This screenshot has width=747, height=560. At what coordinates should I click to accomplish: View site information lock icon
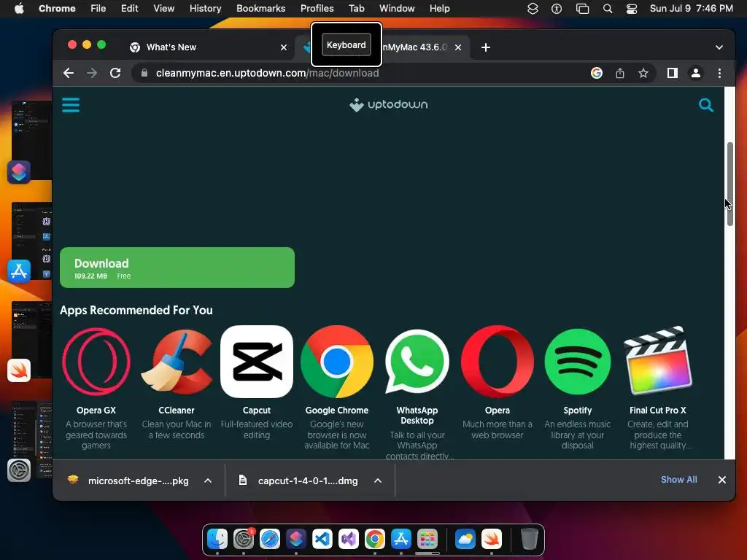[x=145, y=73]
